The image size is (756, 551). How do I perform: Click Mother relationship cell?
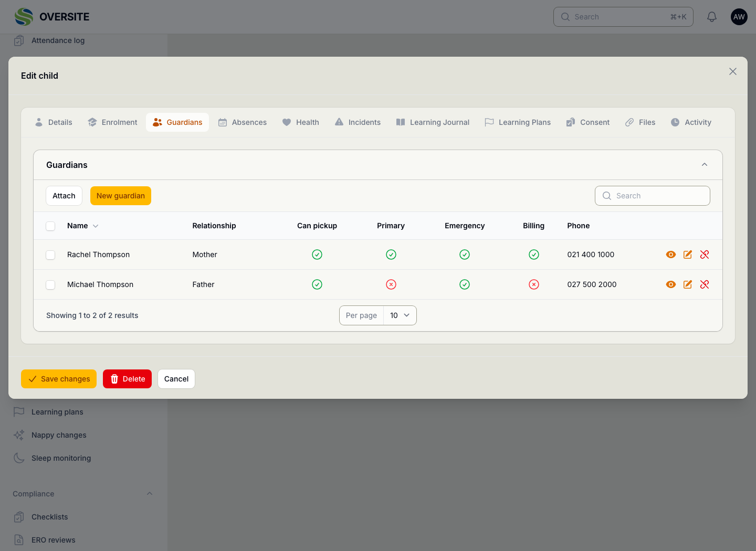[205, 255]
